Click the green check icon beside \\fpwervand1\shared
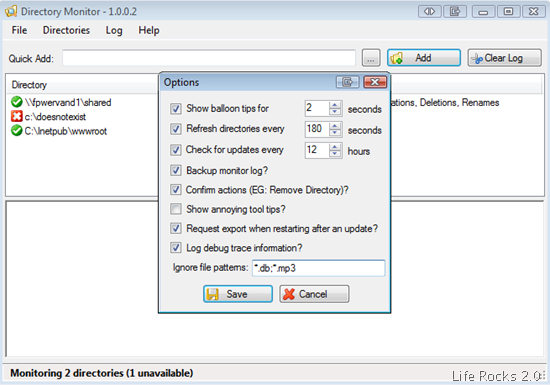 pyautogui.click(x=16, y=102)
